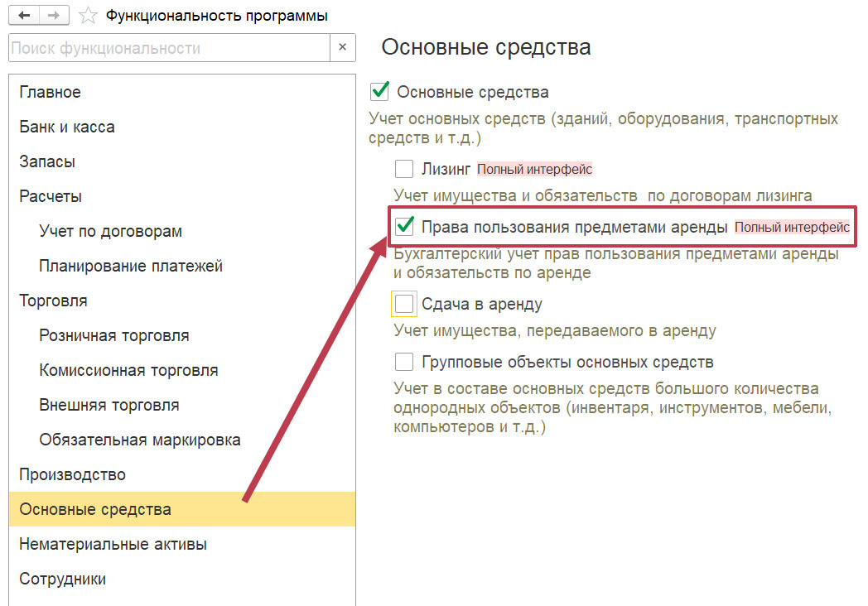
Task: Click description starting 'Учет основных средств (зданий'
Action: (x=604, y=127)
